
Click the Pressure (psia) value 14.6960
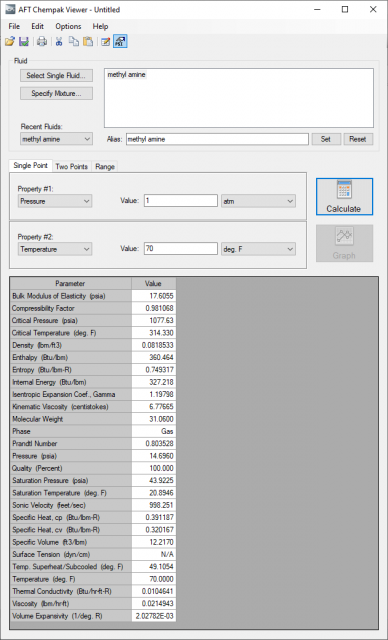click(x=153, y=456)
